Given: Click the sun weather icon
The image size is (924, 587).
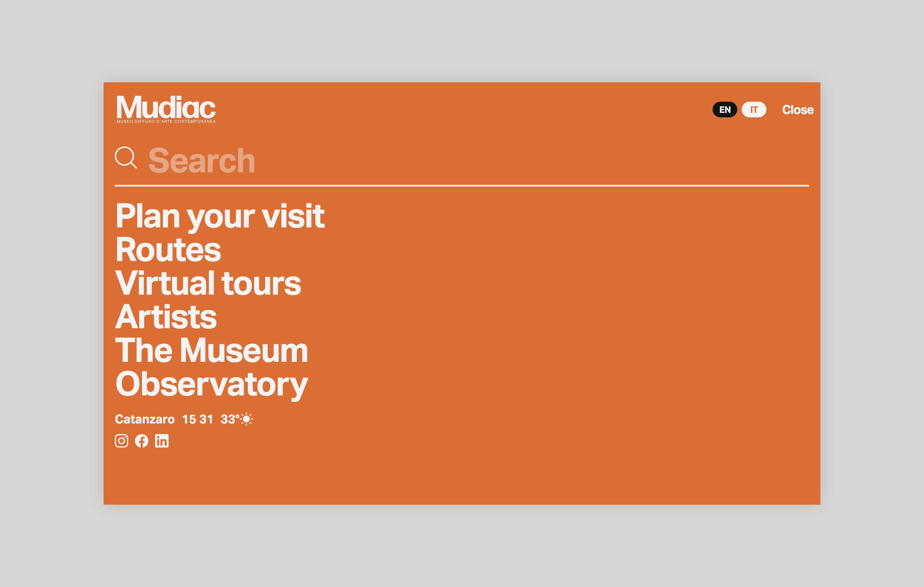Looking at the screenshot, I should point(247,419).
